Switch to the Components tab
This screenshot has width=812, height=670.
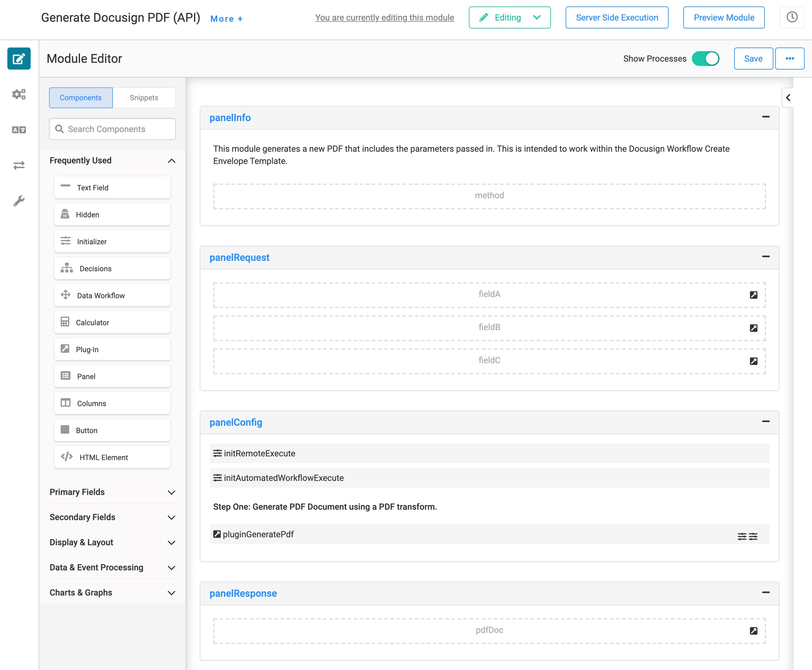[81, 98]
